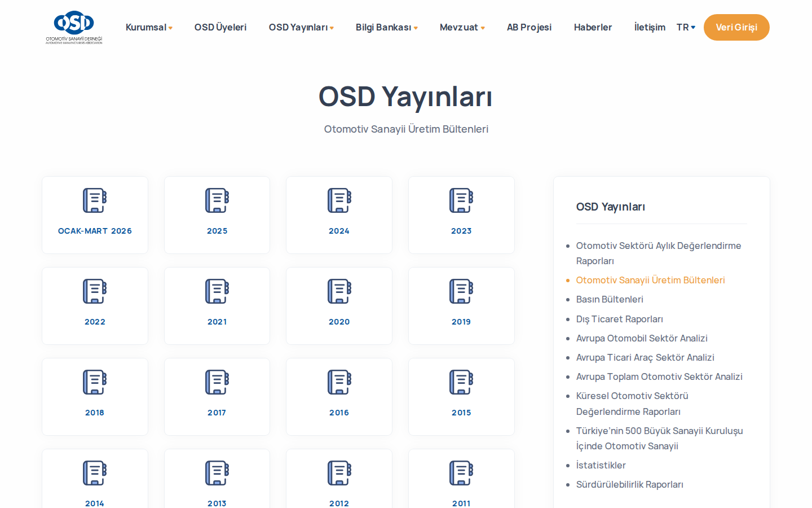Open the OCAK-MART 2026 bulletin notebook icon
Screen dimensions: 812x508
pyautogui.click(x=95, y=200)
